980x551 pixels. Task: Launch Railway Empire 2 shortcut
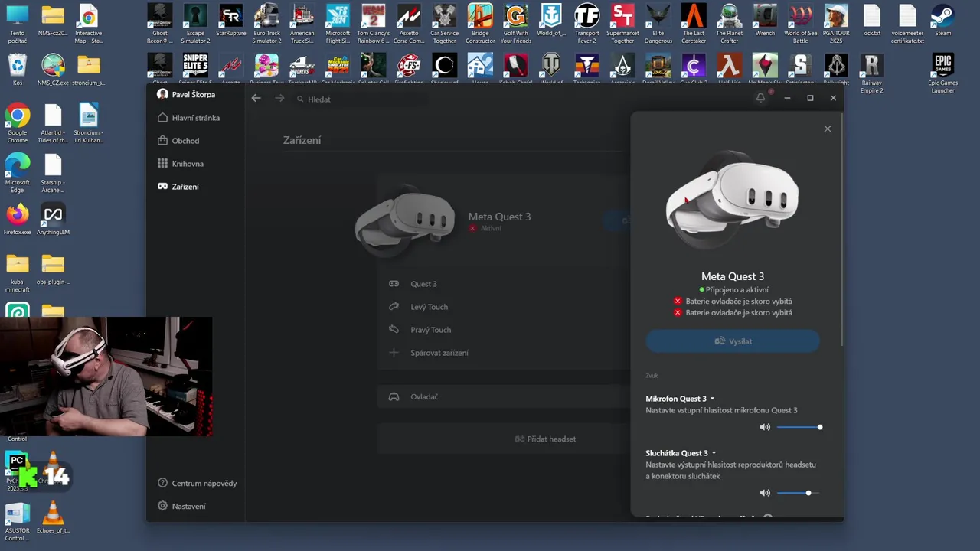pyautogui.click(x=871, y=73)
